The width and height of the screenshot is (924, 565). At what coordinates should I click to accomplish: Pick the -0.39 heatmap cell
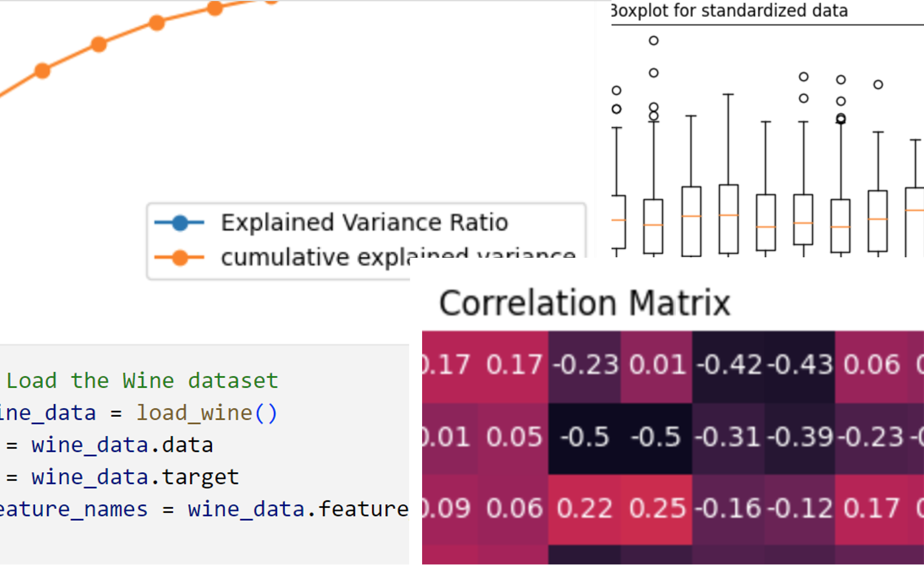[x=800, y=437]
